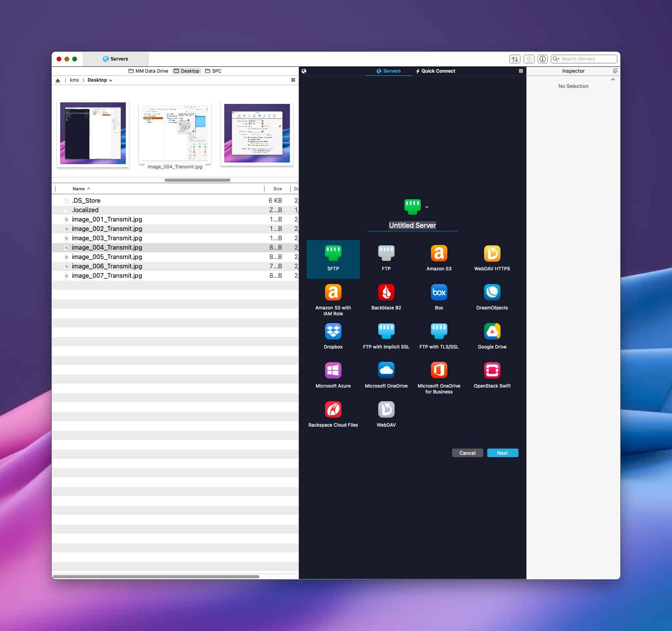The width and height of the screenshot is (672, 631).
Task: Select the Rackspace Cloud Files icon
Action: tap(333, 410)
